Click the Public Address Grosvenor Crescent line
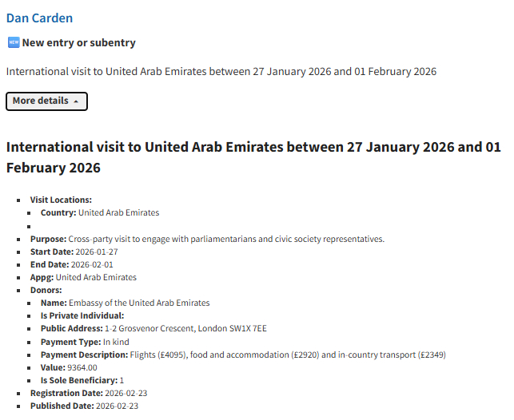514x420 pixels. pos(153,329)
